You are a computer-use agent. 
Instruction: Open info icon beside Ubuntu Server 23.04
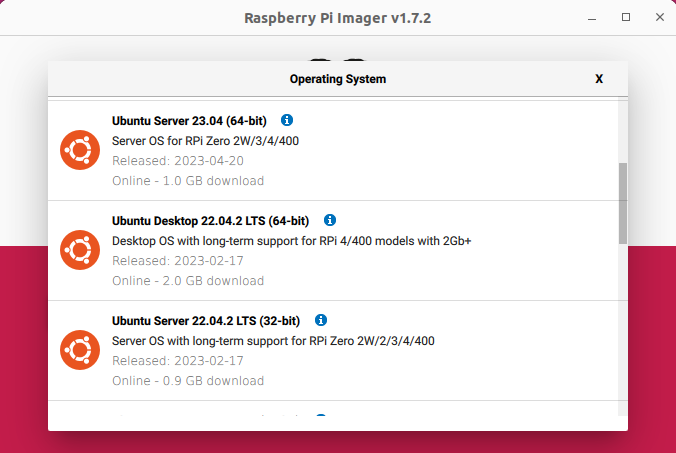coord(287,120)
